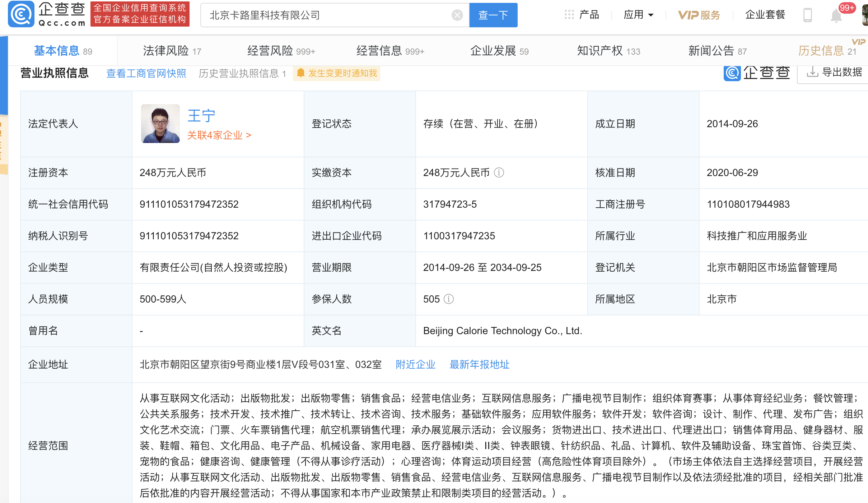Click the paid-in capital info icon
The image size is (868, 503).
pyautogui.click(x=499, y=173)
